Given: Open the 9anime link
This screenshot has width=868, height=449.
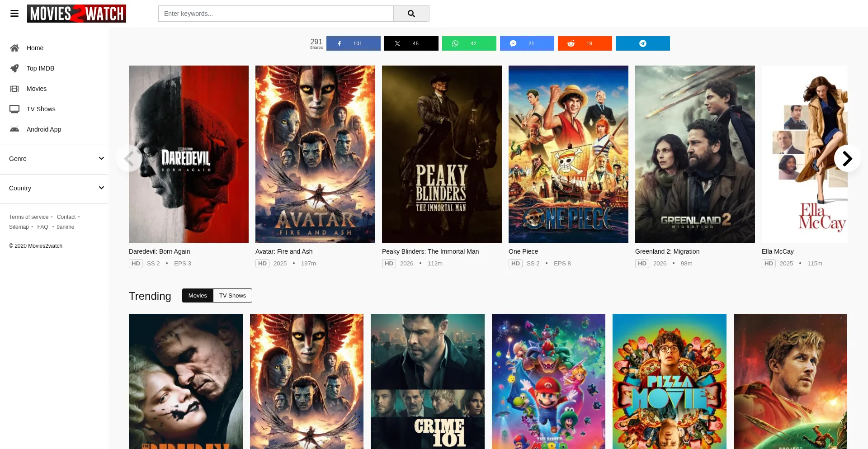Looking at the screenshot, I should coord(66,227).
